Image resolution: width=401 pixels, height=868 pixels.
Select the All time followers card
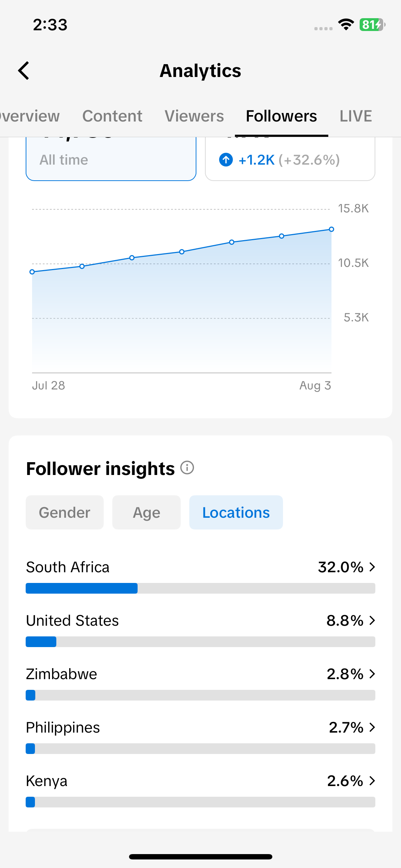[x=111, y=159]
